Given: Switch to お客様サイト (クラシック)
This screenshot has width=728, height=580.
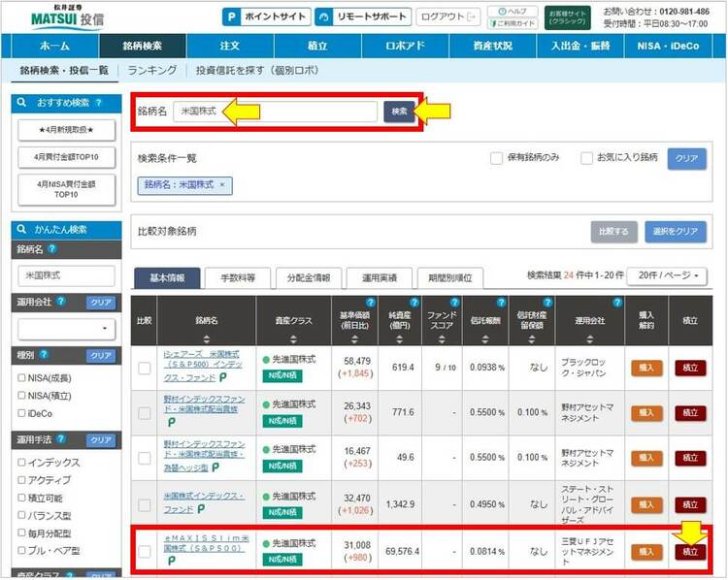Looking at the screenshot, I should tap(568, 17).
